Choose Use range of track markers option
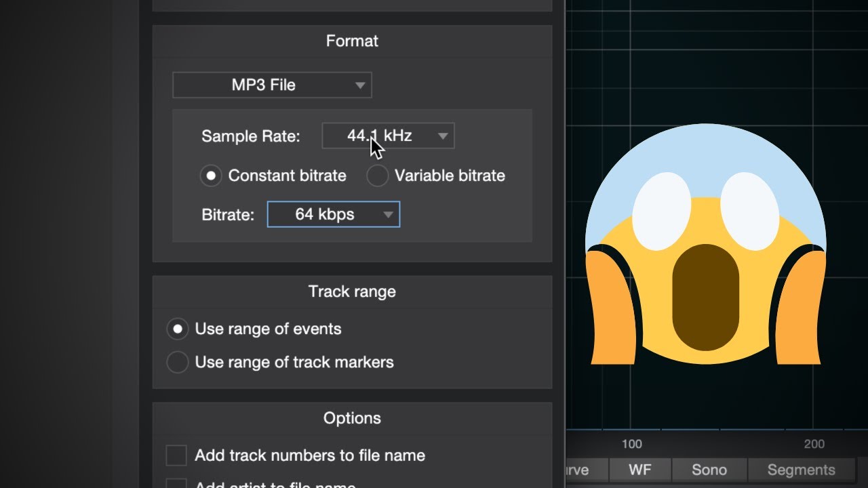Screen dimensions: 868x488 pos(178,362)
